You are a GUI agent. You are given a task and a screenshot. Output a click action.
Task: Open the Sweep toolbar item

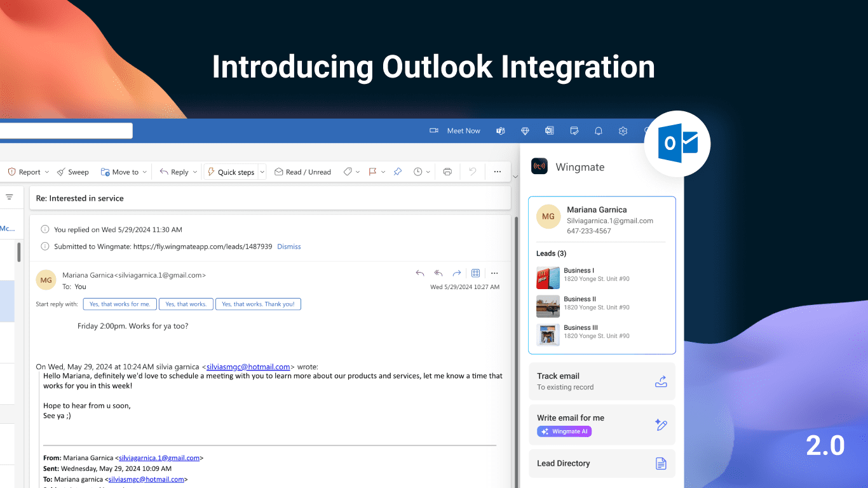(72, 172)
